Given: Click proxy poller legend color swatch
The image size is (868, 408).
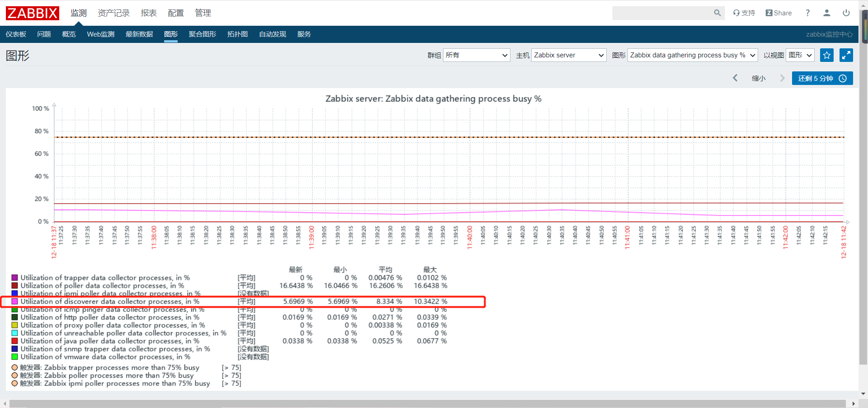Looking at the screenshot, I should click(14, 325).
